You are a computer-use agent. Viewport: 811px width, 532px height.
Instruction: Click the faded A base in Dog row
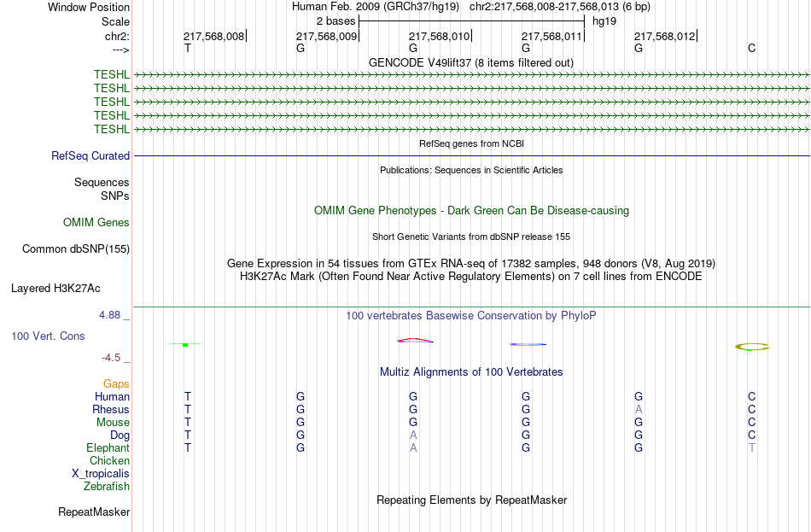(412, 436)
